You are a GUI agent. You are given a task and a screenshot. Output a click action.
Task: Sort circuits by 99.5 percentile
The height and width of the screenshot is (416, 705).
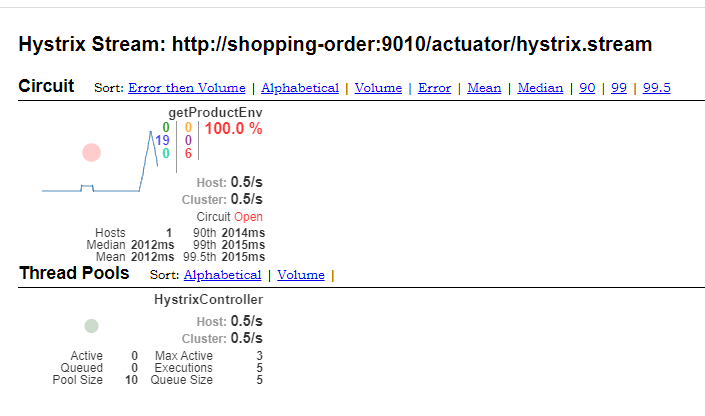tap(656, 88)
